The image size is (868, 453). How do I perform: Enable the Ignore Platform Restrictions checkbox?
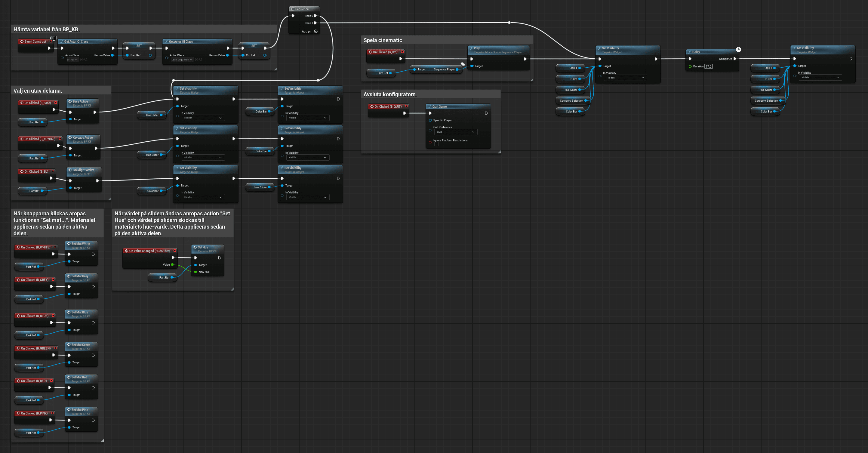[436, 144]
